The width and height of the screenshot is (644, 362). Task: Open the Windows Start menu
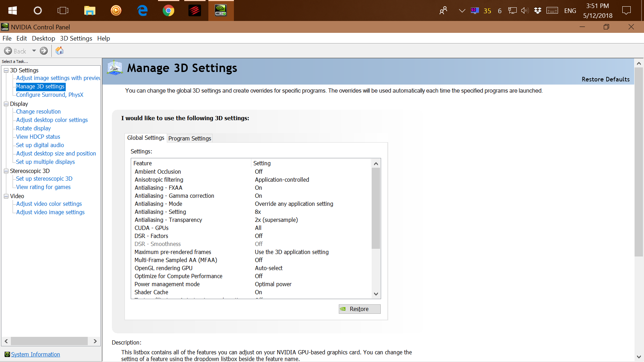point(13,10)
